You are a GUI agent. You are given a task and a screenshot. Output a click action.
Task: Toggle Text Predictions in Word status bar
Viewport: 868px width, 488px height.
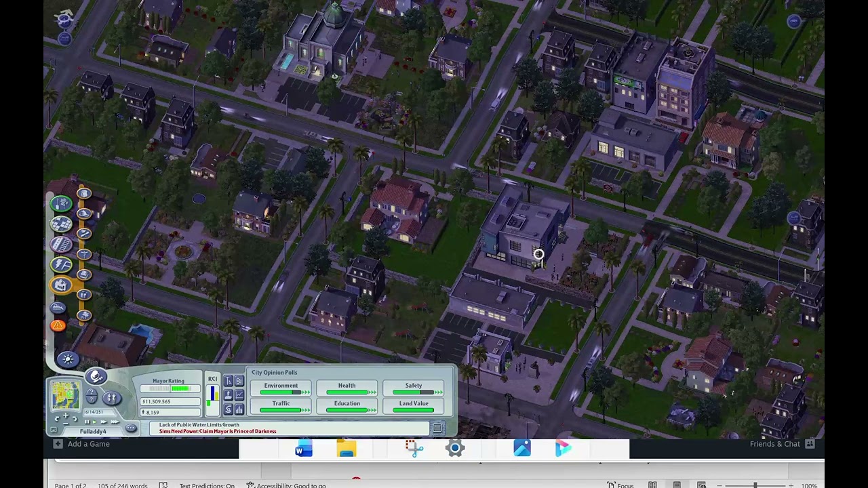(x=207, y=485)
